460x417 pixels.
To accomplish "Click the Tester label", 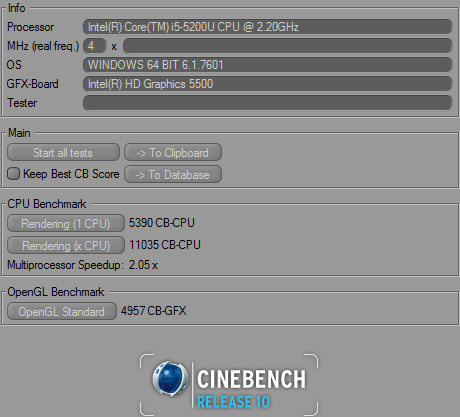I will pyautogui.click(x=22, y=103).
